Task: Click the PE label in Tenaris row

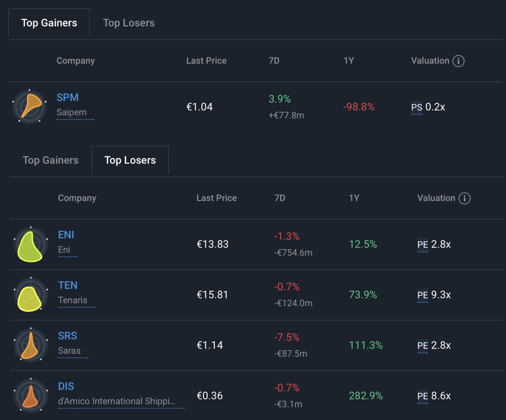Action: tap(423, 295)
